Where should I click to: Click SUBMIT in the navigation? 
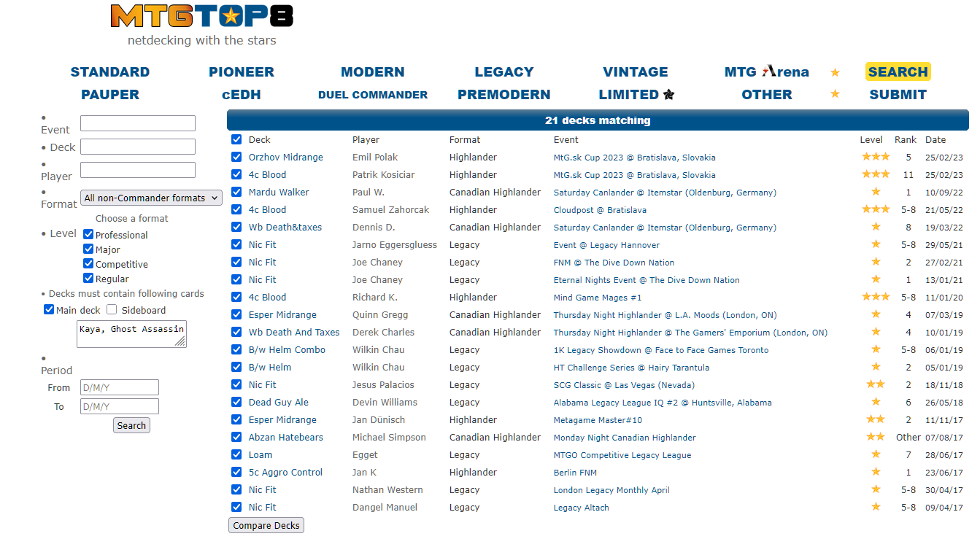898,95
